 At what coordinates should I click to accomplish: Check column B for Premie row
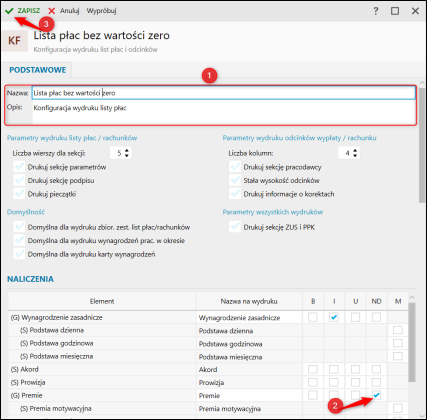click(x=313, y=395)
